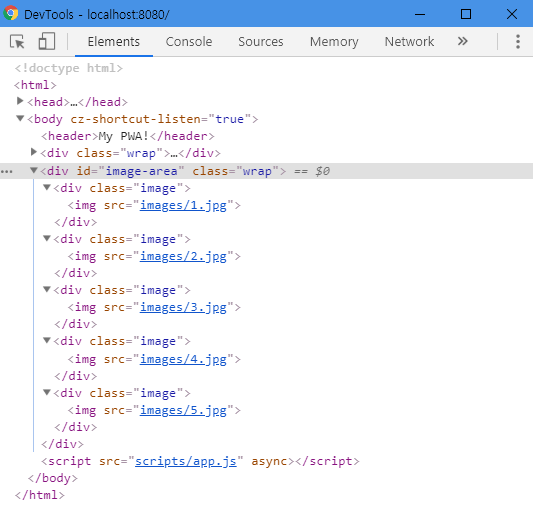Select the header My PWA! row

coord(128,136)
